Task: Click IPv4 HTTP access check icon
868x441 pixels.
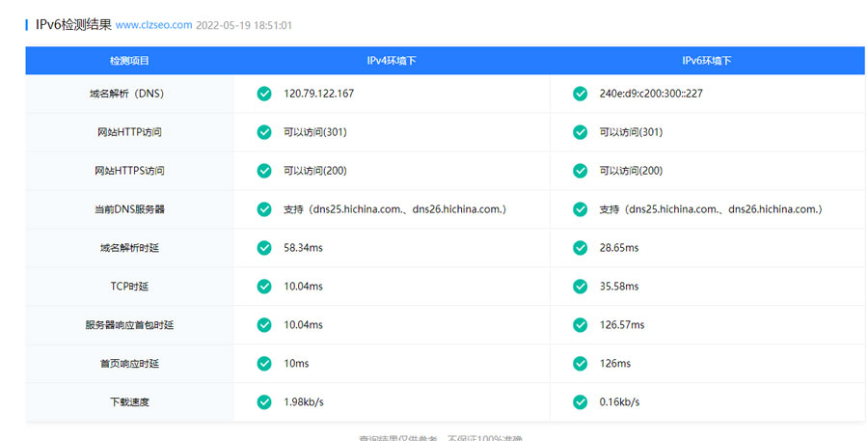Action: tap(264, 132)
